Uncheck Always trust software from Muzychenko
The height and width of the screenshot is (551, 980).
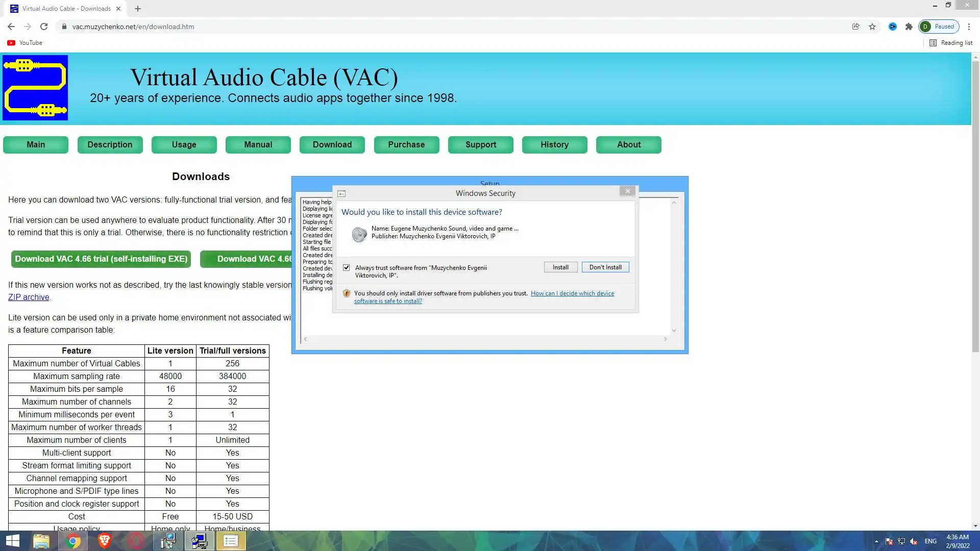tap(347, 267)
